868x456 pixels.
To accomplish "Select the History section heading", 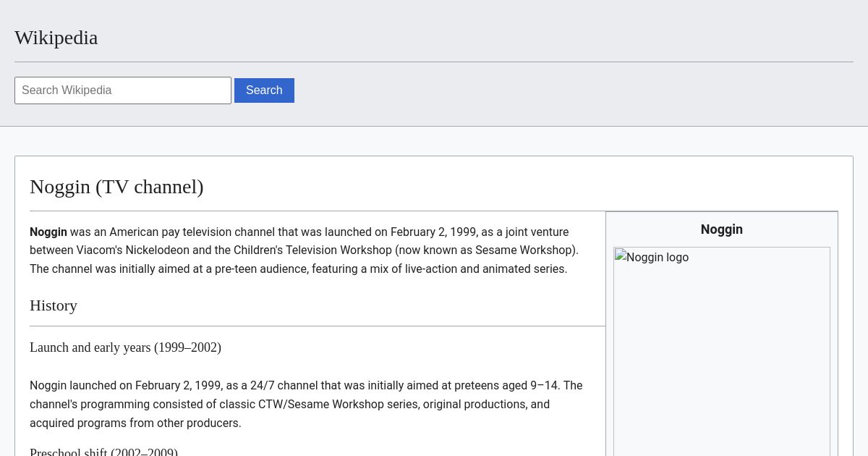I will click(54, 305).
